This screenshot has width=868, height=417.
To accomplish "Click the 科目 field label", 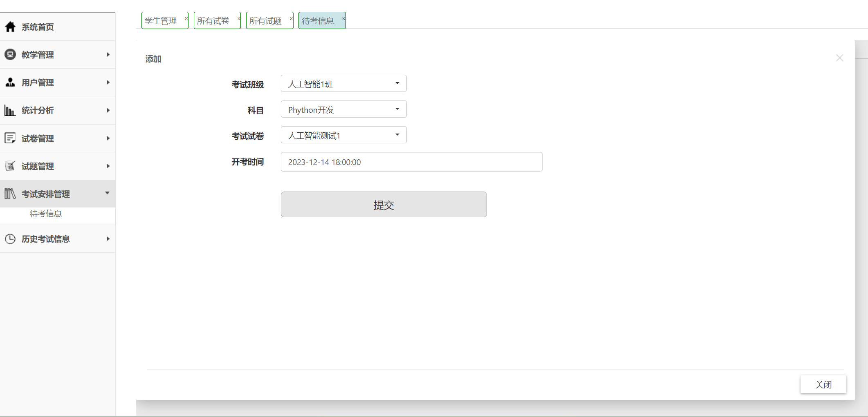I will [256, 110].
